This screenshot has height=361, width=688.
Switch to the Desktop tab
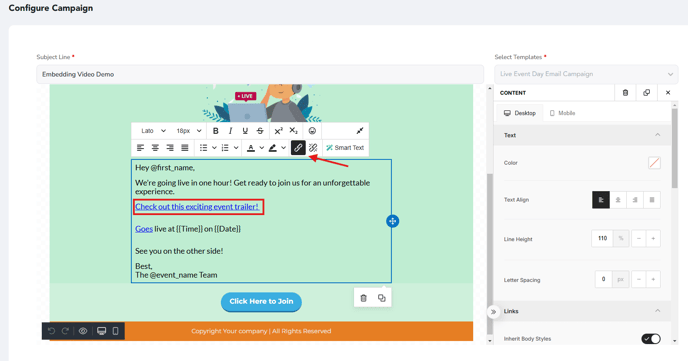point(520,113)
